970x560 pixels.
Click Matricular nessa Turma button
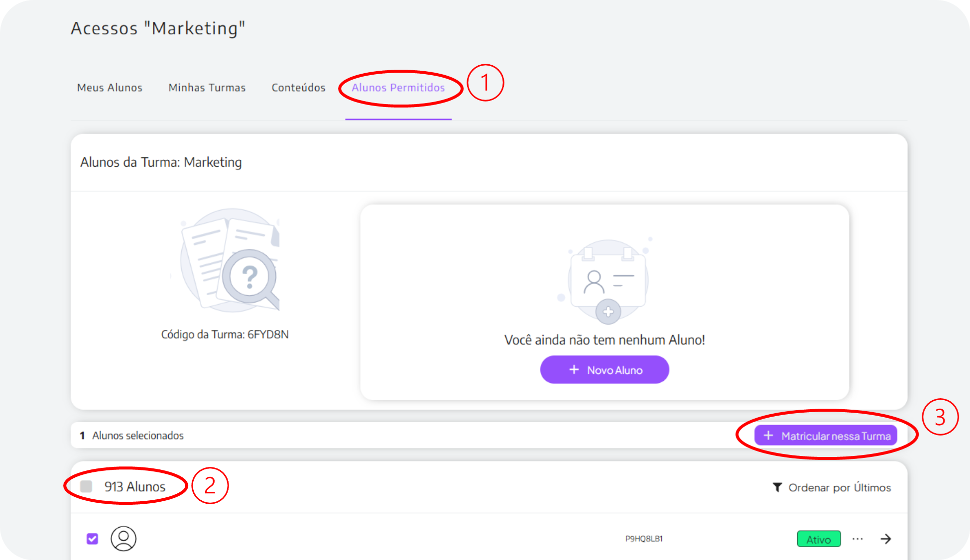pyautogui.click(x=826, y=436)
